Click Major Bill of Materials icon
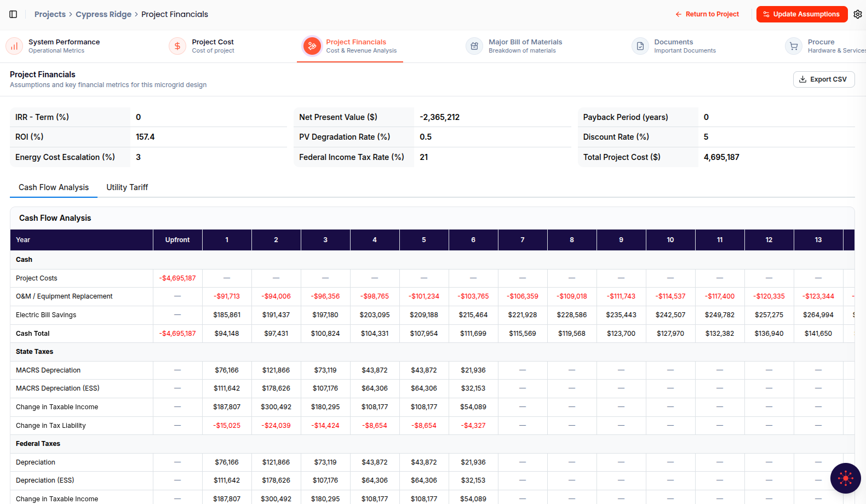Viewport: 866px width, 504px height. pyautogui.click(x=474, y=46)
